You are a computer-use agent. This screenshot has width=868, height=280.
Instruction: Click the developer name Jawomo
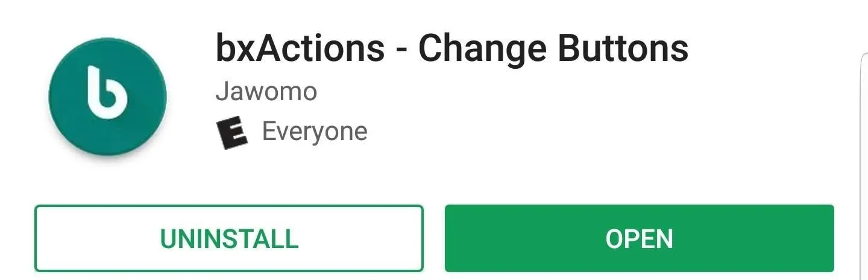coord(266,92)
